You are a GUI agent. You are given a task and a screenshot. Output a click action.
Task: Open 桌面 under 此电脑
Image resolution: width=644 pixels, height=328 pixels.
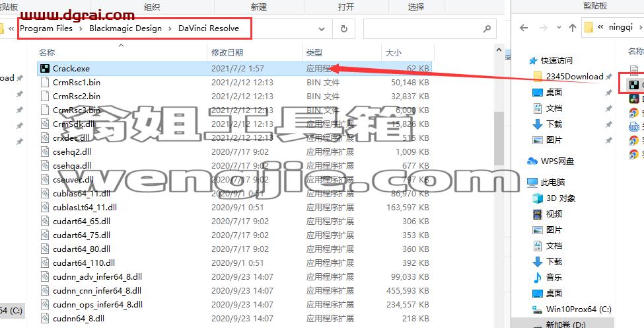(x=548, y=294)
